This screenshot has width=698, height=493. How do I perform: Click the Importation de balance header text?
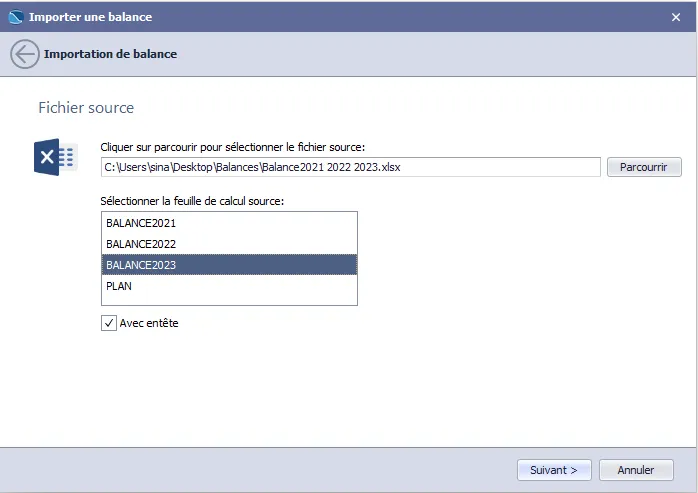pos(110,54)
